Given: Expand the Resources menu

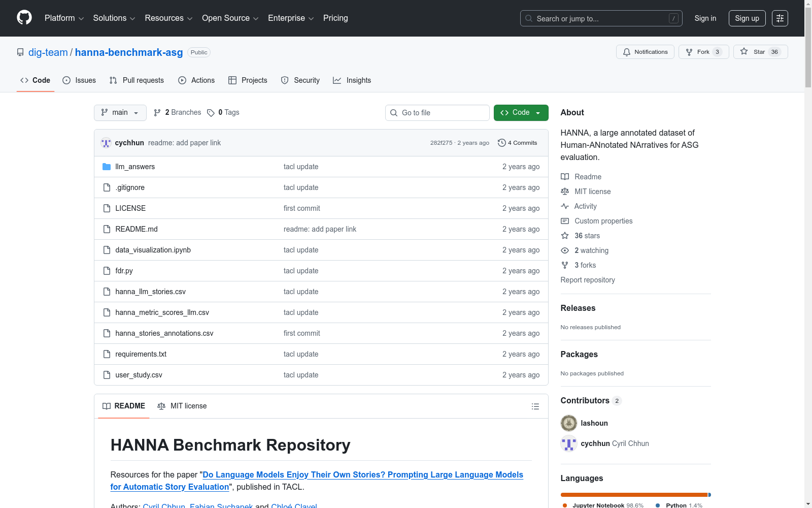Looking at the screenshot, I should pos(168,18).
